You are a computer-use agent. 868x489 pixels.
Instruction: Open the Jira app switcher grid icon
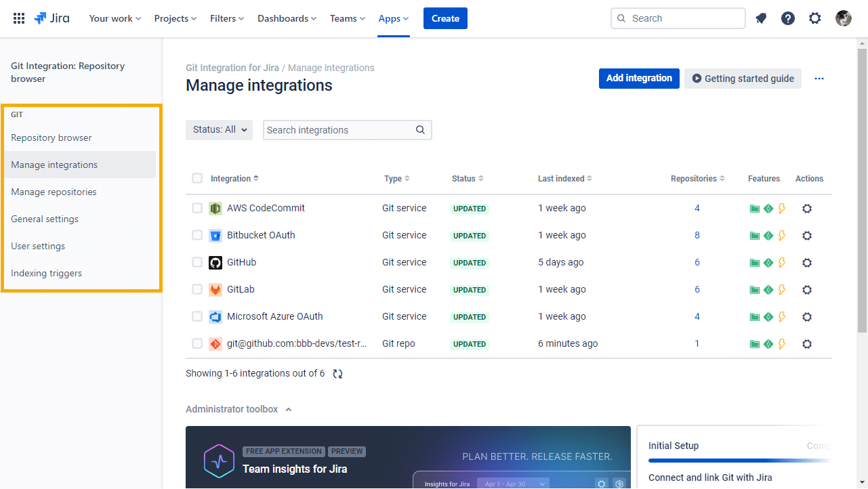tap(19, 18)
